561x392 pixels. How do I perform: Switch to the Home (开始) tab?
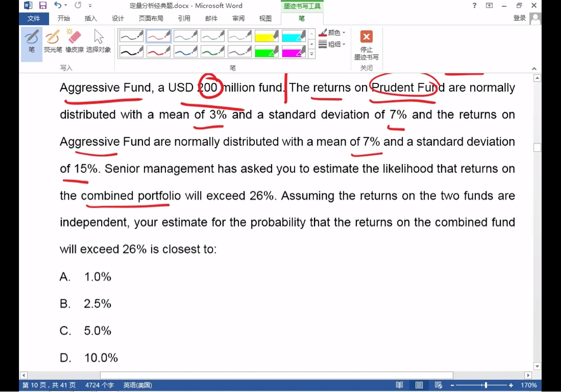coord(64,18)
